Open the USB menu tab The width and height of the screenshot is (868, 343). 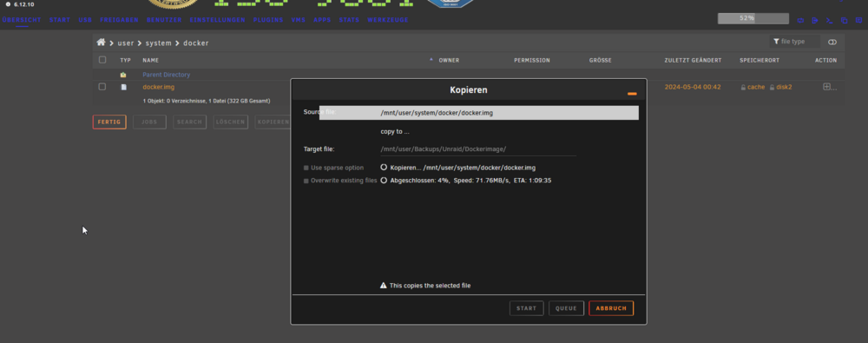pyautogui.click(x=85, y=20)
